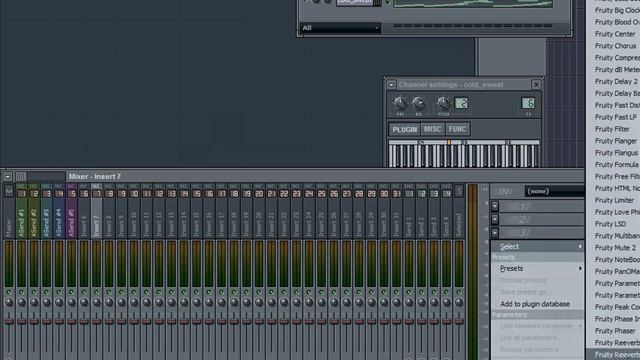Image resolution: width=640 pixels, height=360 pixels.
Task: Select Fruity Phaser from plugin list
Action: pyautogui.click(x=615, y=331)
